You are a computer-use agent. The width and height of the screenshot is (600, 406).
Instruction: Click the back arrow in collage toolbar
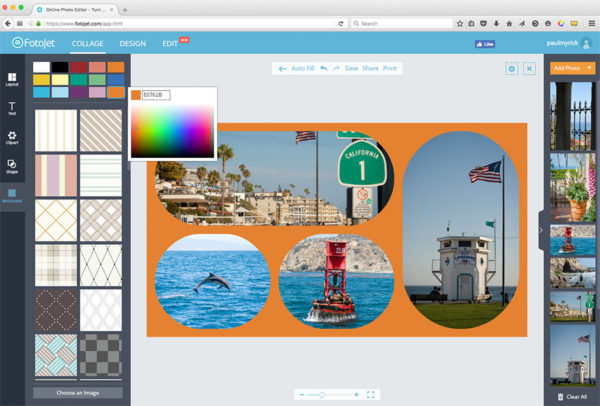[x=282, y=69]
